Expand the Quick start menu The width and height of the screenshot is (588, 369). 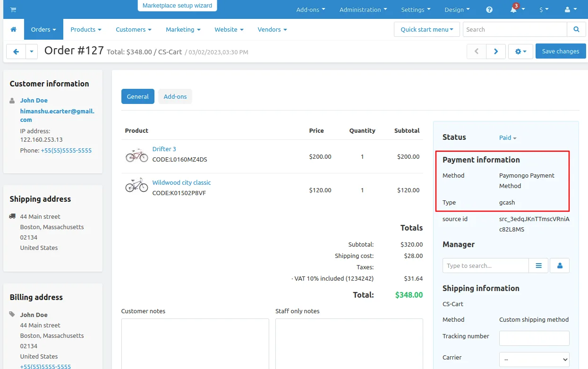point(427,29)
